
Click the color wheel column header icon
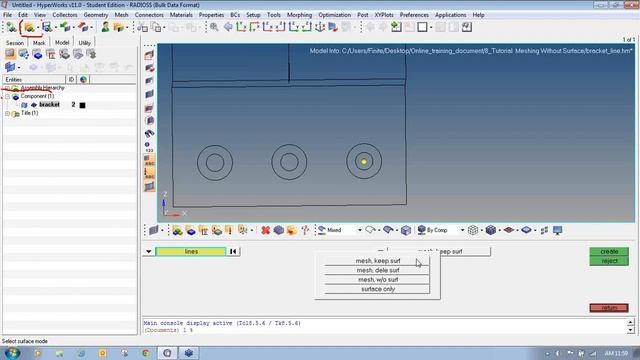tap(83, 80)
